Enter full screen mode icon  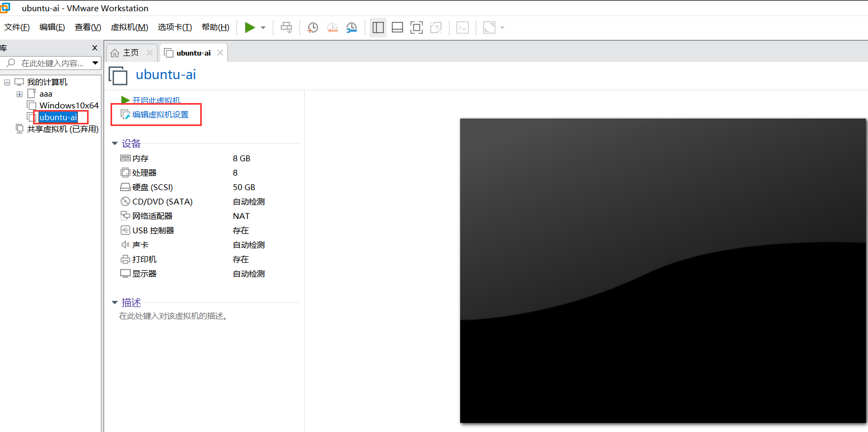click(416, 28)
